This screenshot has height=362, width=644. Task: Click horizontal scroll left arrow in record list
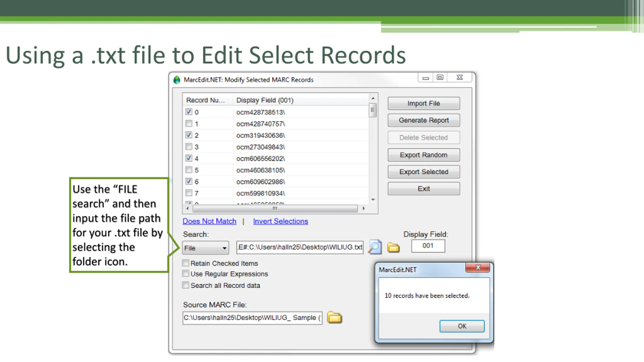click(187, 208)
